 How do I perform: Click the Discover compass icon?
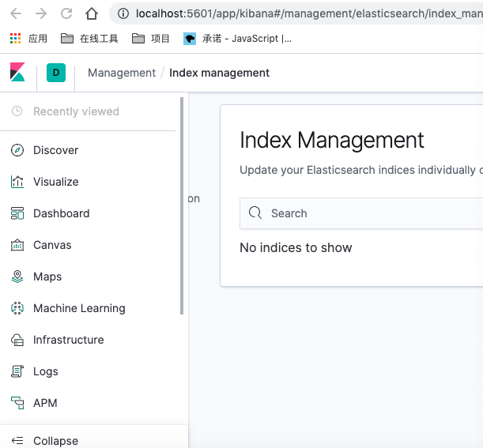coord(17,150)
